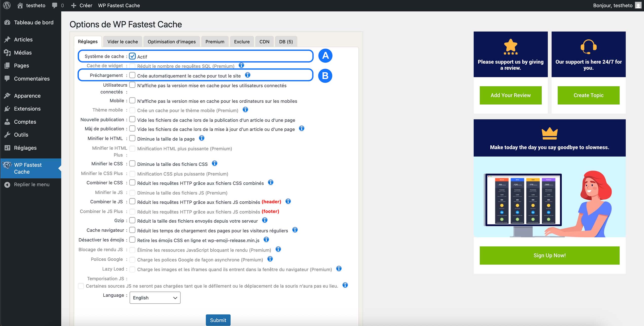Open the Language dropdown set to English
Screen dimensions: 644x326
pyautogui.click(x=155, y=298)
